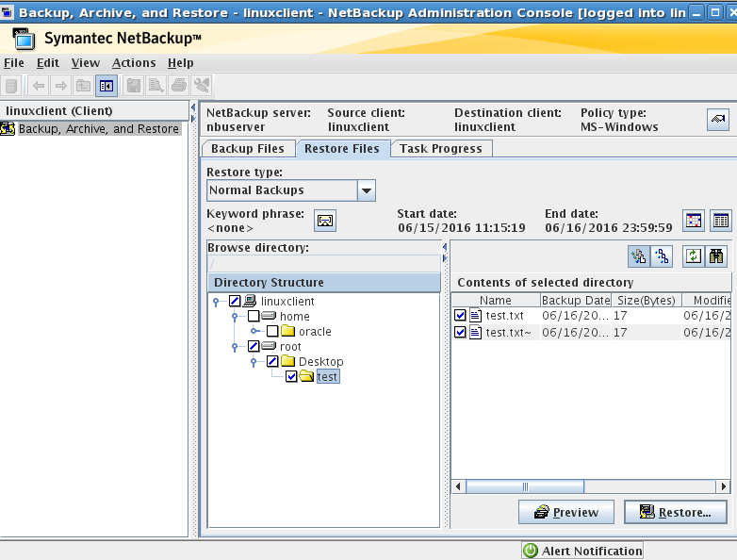Image resolution: width=737 pixels, height=560 pixels.
Task: Click the open test folder icon
Action: click(306, 376)
